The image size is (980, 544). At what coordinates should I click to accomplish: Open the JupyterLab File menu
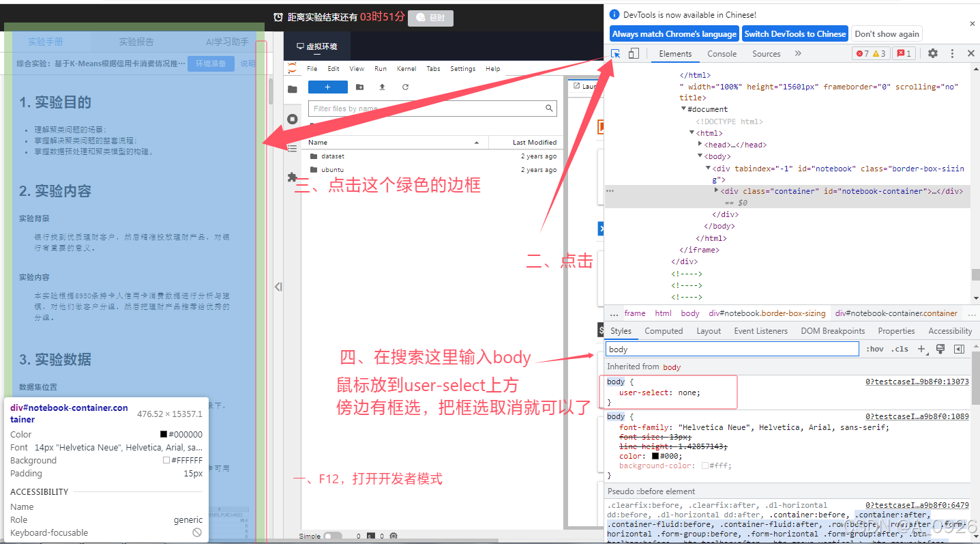tap(312, 68)
